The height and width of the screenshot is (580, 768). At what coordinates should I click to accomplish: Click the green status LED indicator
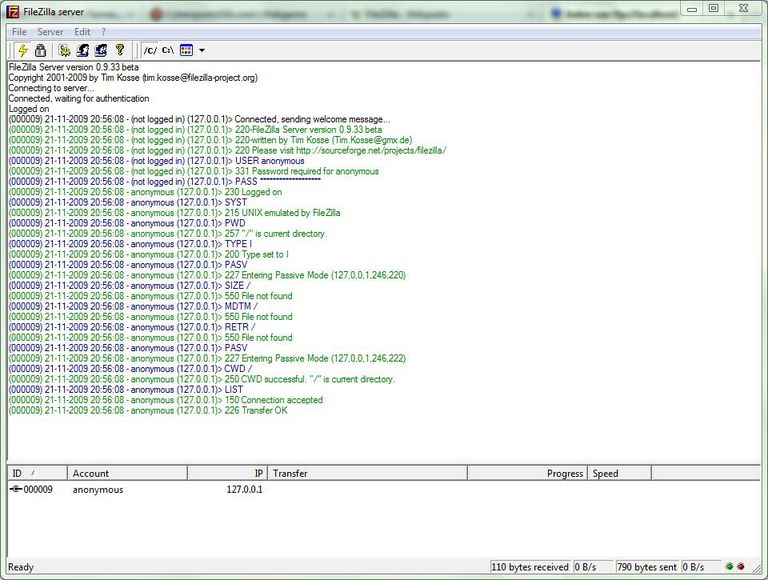[x=729, y=567]
